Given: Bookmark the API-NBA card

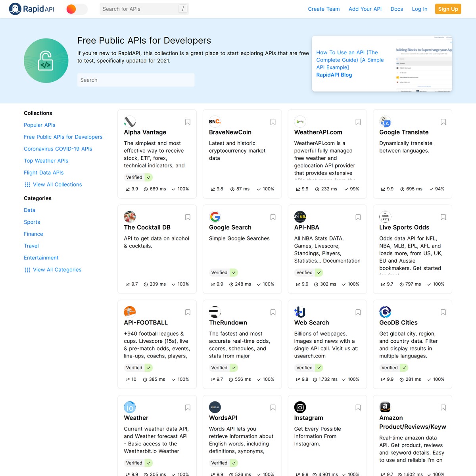Looking at the screenshot, I should click(x=358, y=217).
